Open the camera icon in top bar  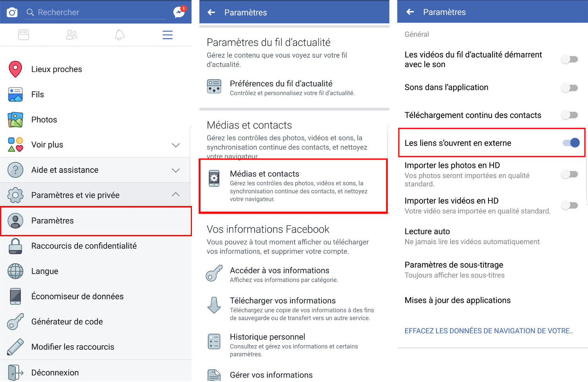(12, 12)
